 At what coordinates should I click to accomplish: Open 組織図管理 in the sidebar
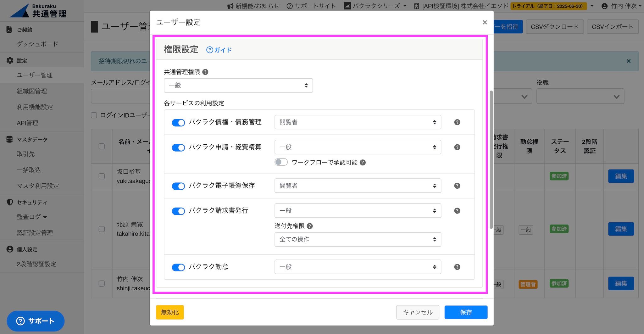32,91
